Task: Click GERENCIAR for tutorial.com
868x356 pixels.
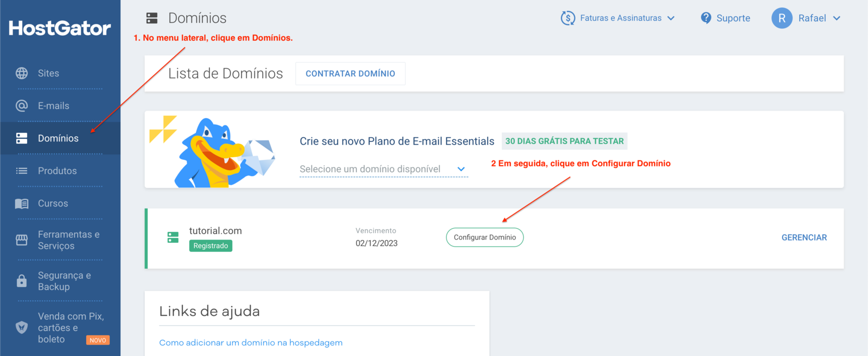Action: [804, 237]
